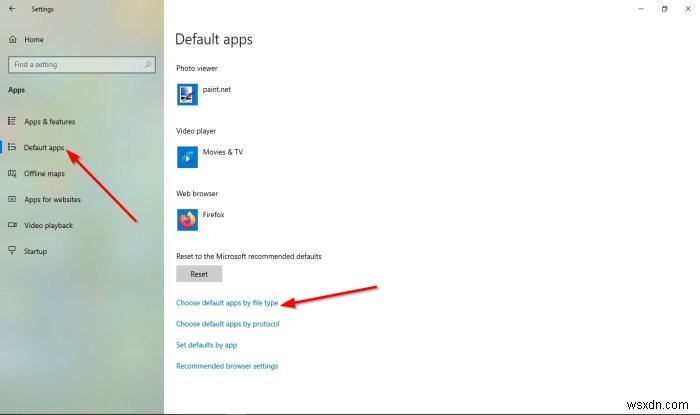The image size is (700, 415).
Task: Select the Video playback sidebar icon
Action: point(12,225)
